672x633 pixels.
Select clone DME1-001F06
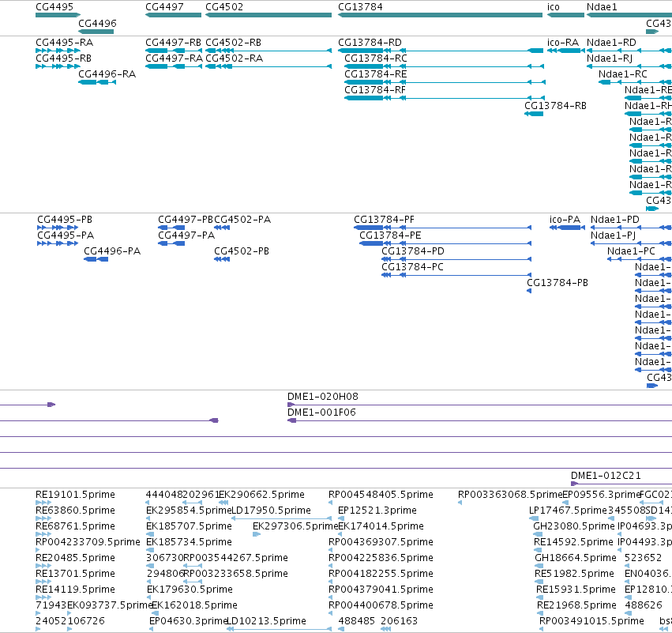[x=321, y=413]
